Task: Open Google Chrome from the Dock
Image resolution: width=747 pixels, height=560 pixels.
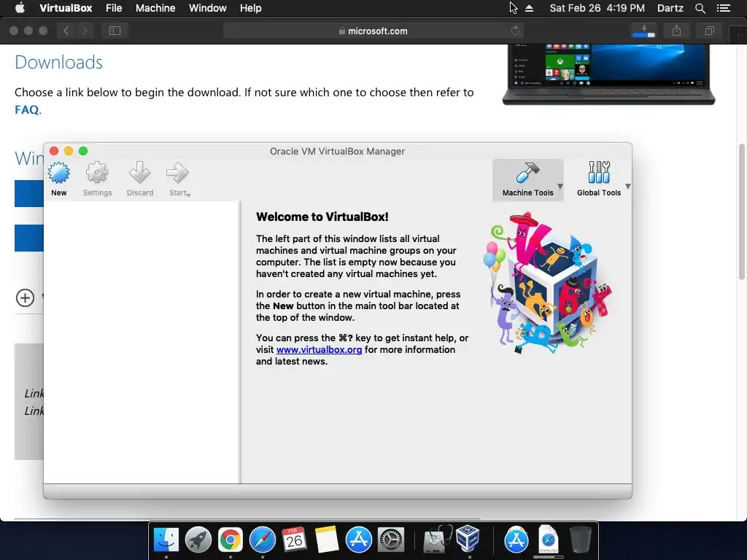Action: pyautogui.click(x=230, y=540)
